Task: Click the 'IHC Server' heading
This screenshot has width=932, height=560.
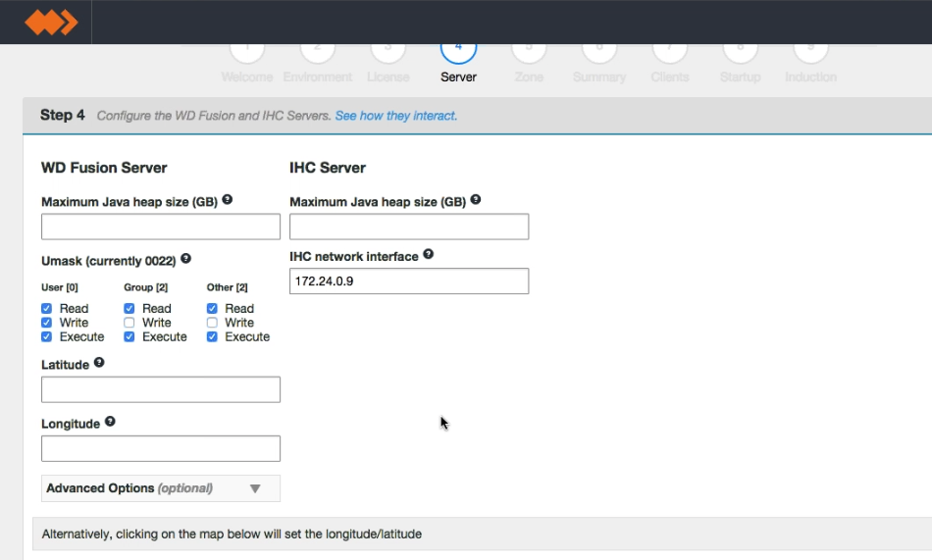Action: [328, 168]
